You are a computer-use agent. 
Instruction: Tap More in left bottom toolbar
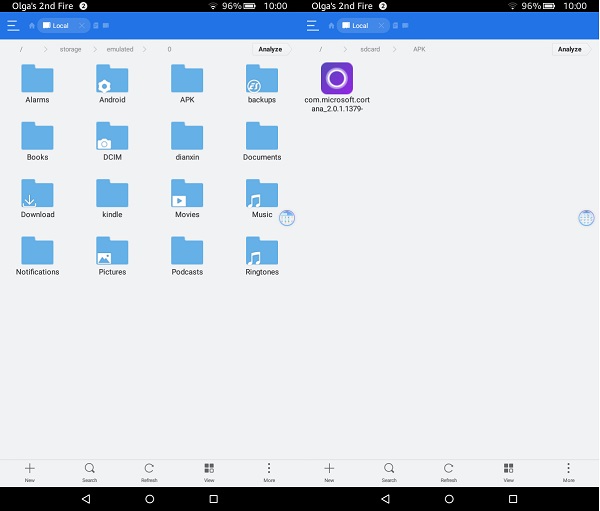pos(269,472)
